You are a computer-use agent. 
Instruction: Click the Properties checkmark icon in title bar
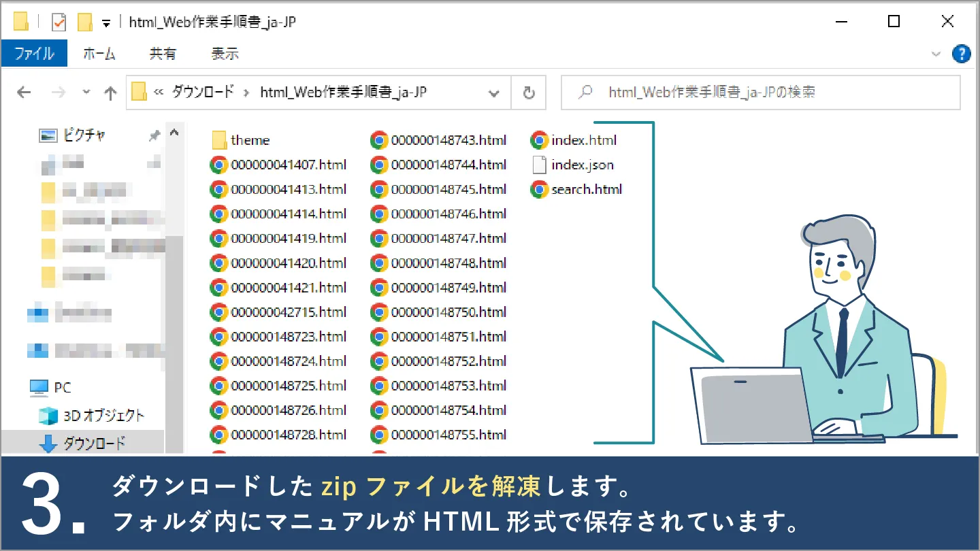pos(59,22)
